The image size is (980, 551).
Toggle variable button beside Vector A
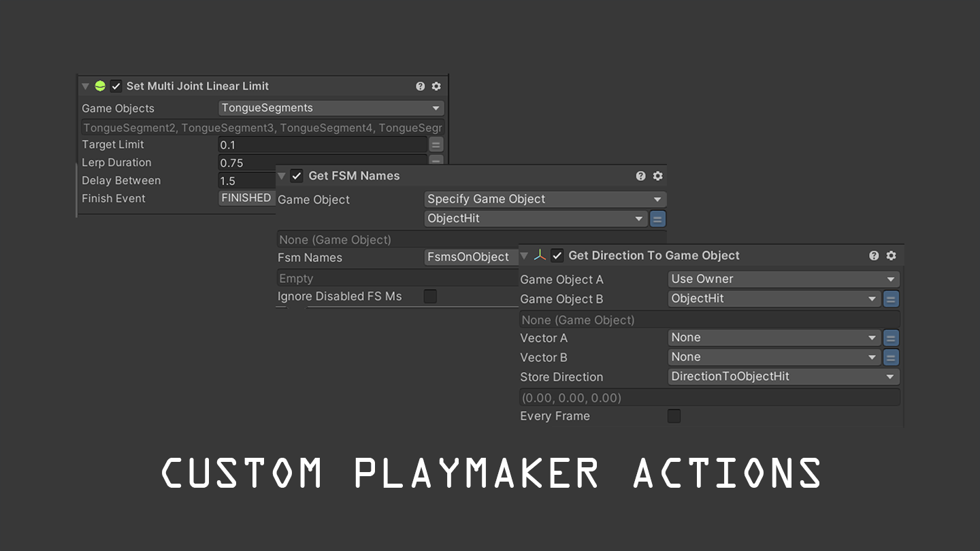tap(891, 337)
